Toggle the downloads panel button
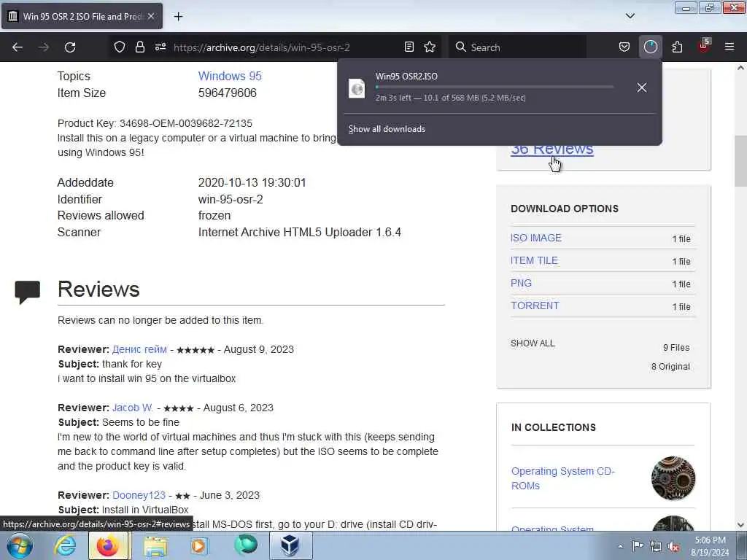 [650, 47]
